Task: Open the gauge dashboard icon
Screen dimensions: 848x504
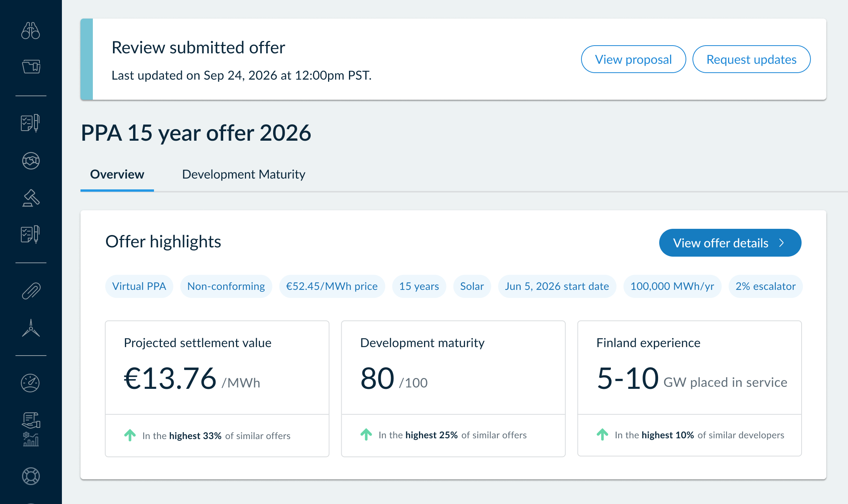Action: tap(31, 383)
